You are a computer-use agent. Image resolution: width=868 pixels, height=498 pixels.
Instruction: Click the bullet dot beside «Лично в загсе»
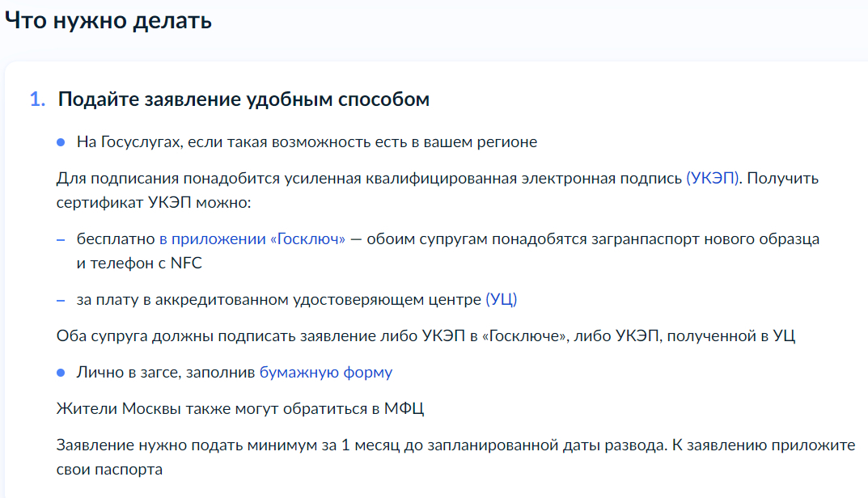click(x=61, y=373)
